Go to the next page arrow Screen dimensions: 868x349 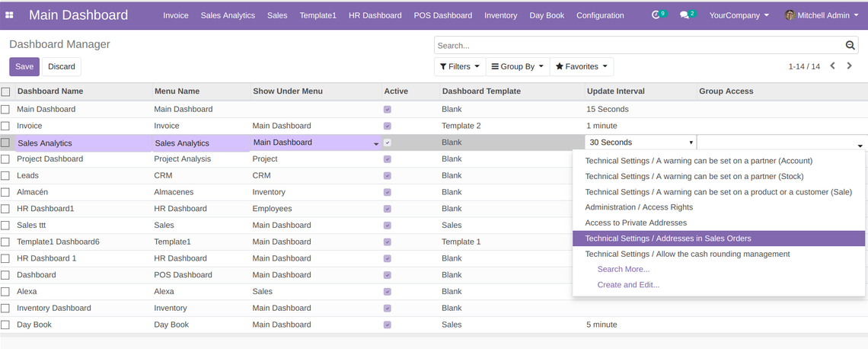pos(850,66)
